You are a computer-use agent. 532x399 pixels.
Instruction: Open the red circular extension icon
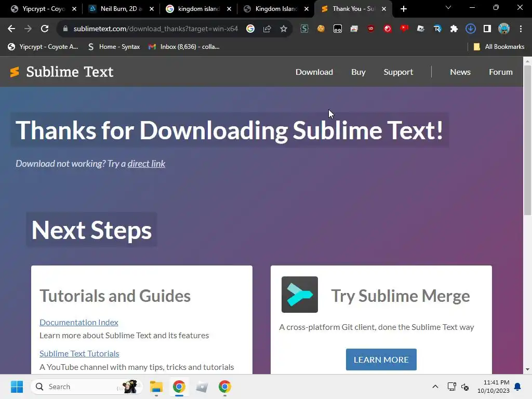click(388, 29)
